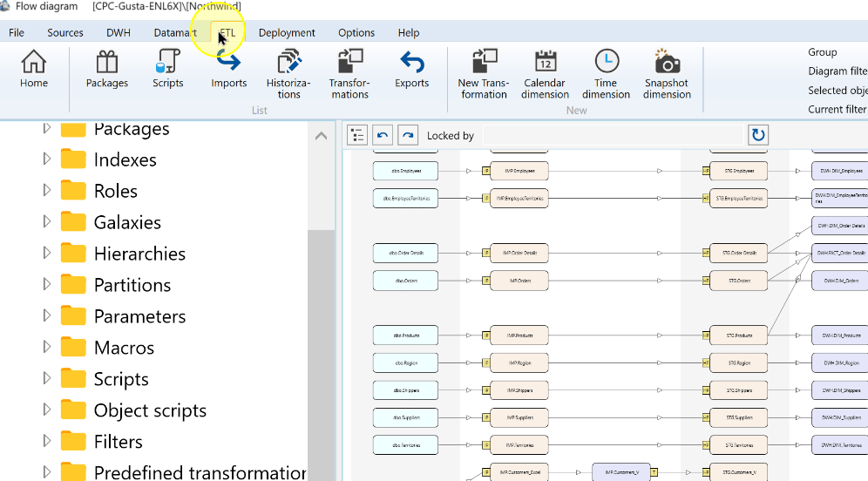
Task: Click the yellow tag on IMP.Employees node
Action: pos(486,171)
